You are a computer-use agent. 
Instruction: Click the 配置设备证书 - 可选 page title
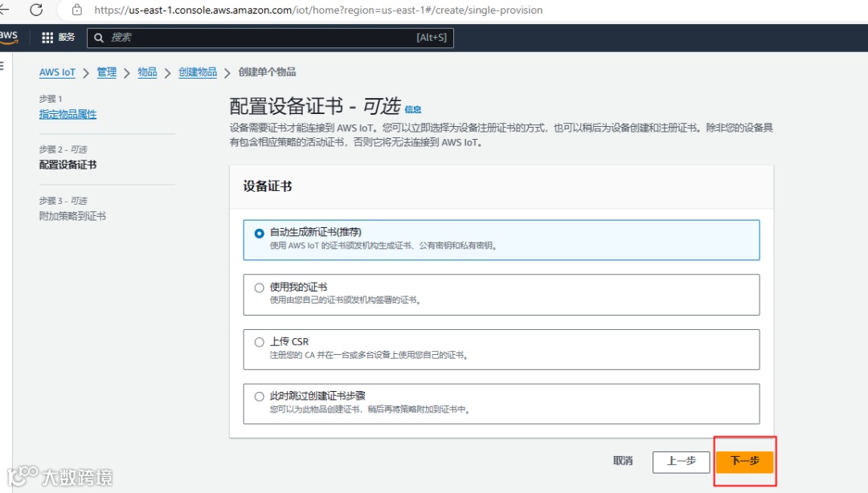pos(315,106)
